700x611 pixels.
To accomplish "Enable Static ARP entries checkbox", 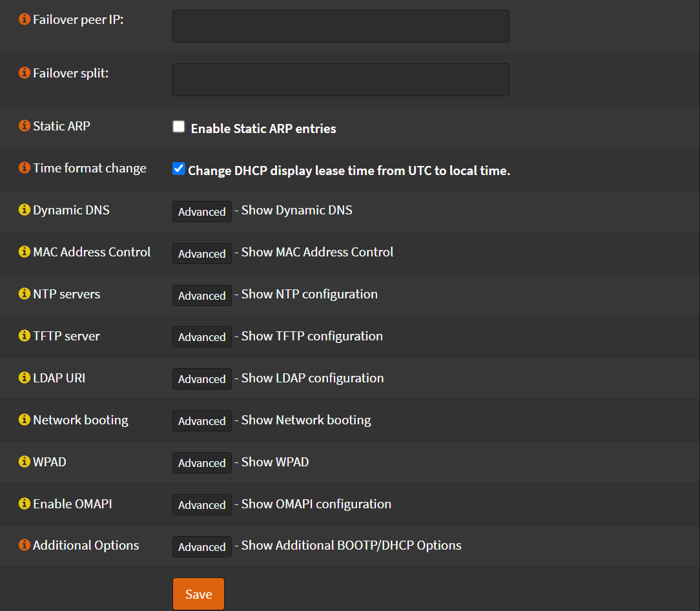I will [179, 127].
